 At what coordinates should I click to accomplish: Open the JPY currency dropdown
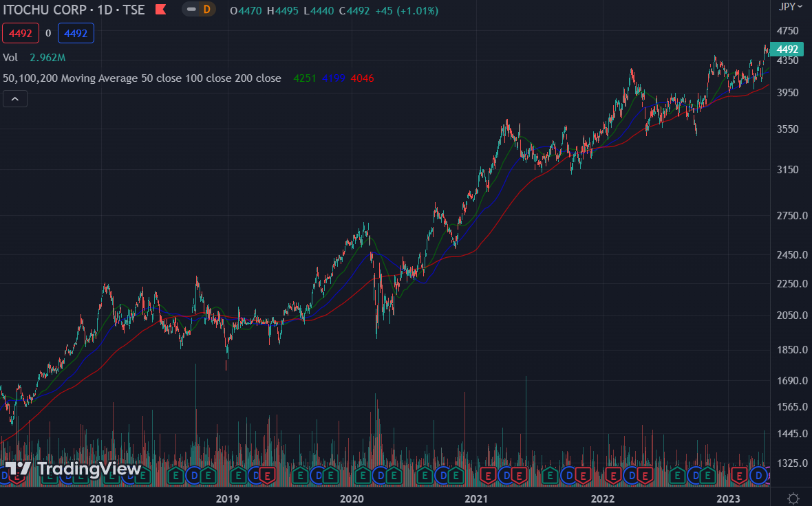pos(790,7)
